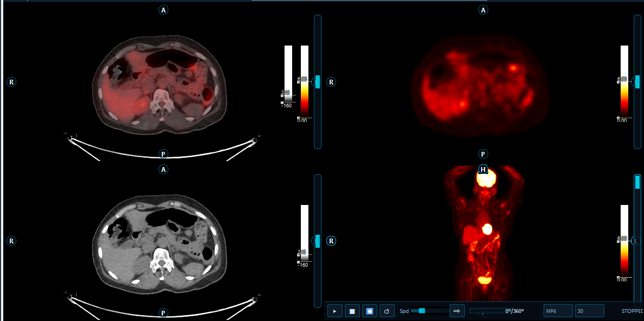The height and width of the screenshot is (321, 644).
Task: Click the CT view grayscale color bar
Action: 305,233
